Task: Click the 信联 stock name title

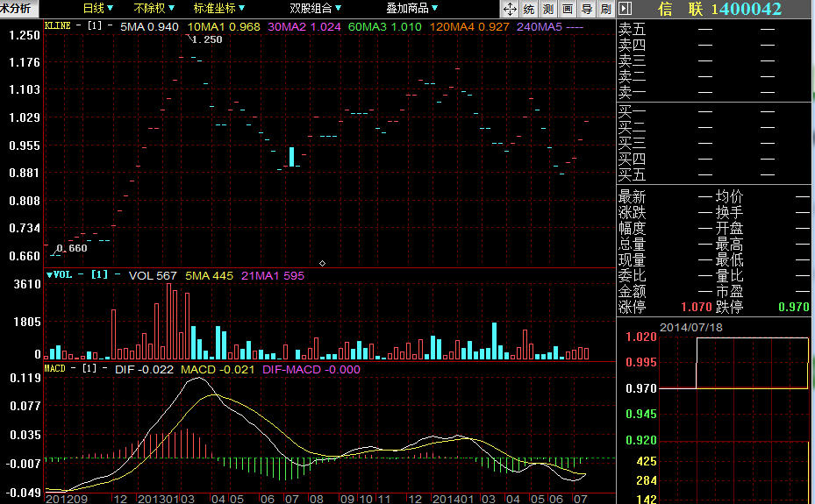Action: click(681, 9)
